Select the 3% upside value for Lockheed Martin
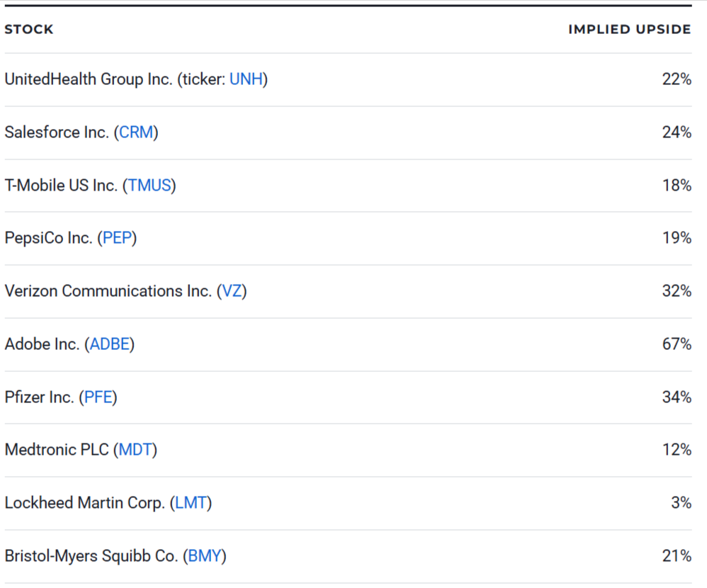Image resolution: width=707 pixels, height=588 pixels. tap(681, 503)
